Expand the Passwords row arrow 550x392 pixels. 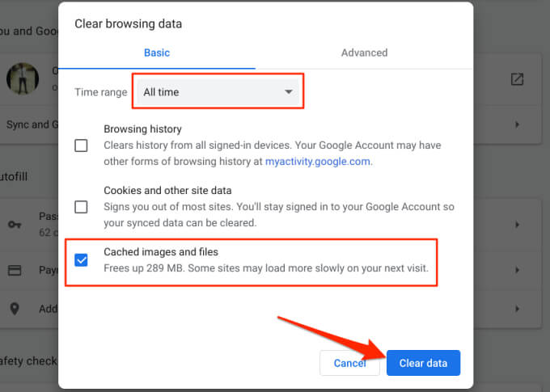pyautogui.click(x=517, y=225)
